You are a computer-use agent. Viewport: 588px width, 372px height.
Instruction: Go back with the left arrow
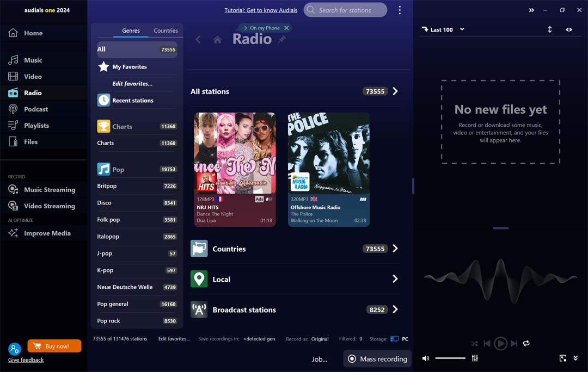(198, 39)
